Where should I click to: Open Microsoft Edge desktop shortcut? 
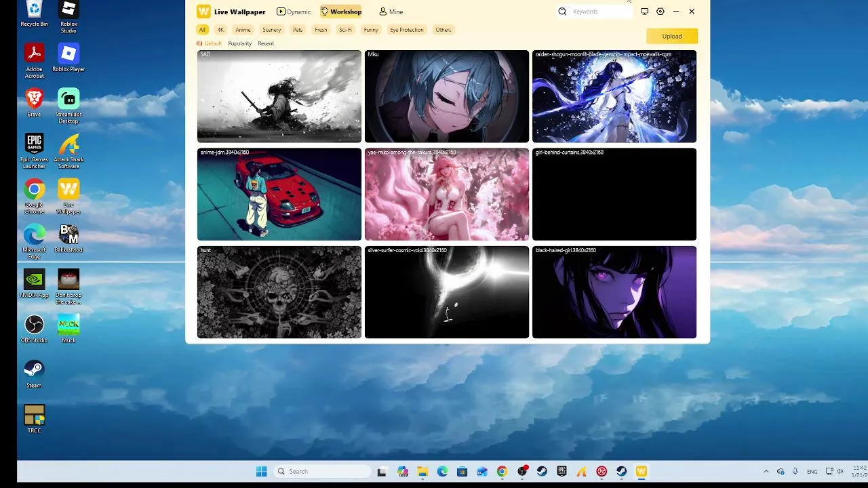[x=34, y=241]
